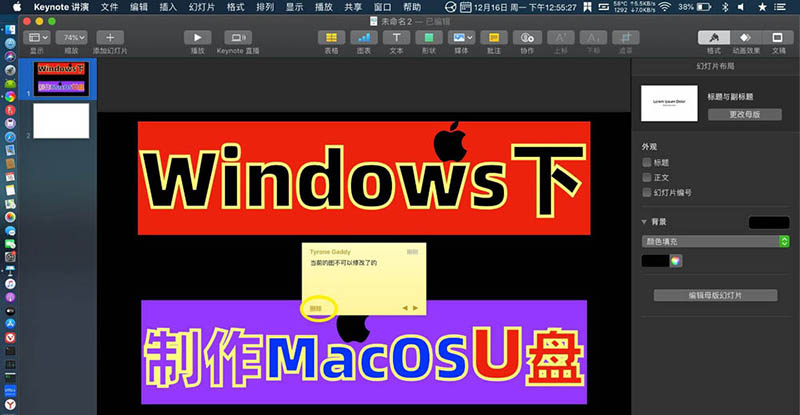Open the color wheel picker for background

pos(676,261)
